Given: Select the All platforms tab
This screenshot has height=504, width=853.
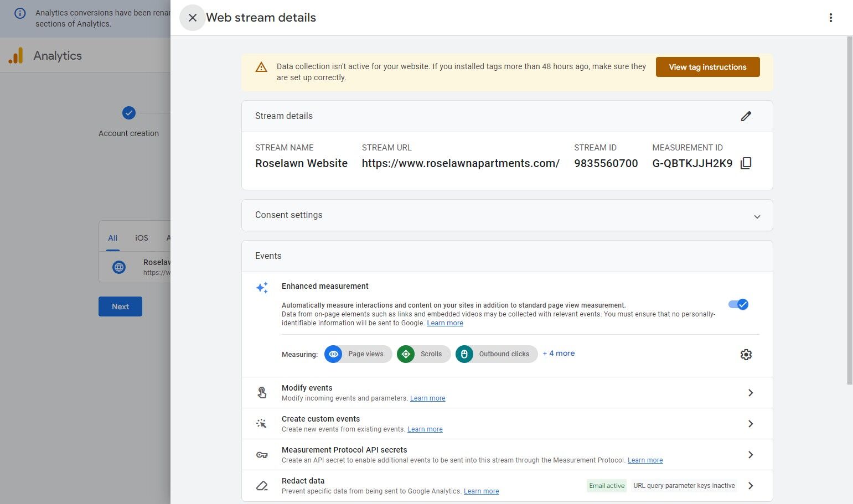Looking at the screenshot, I should pyautogui.click(x=113, y=238).
